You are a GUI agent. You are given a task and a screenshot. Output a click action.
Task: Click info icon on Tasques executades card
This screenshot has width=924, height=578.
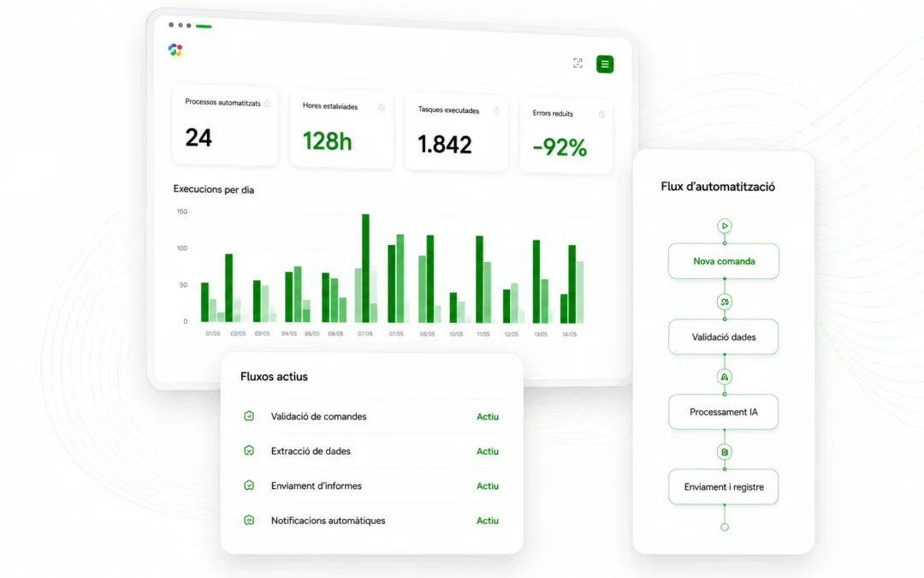point(497,110)
